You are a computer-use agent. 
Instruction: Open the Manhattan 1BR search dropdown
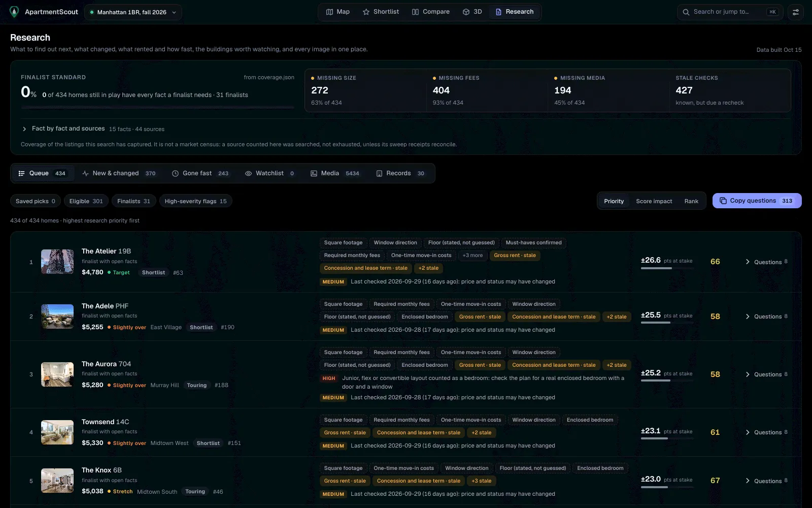pos(133,12)
